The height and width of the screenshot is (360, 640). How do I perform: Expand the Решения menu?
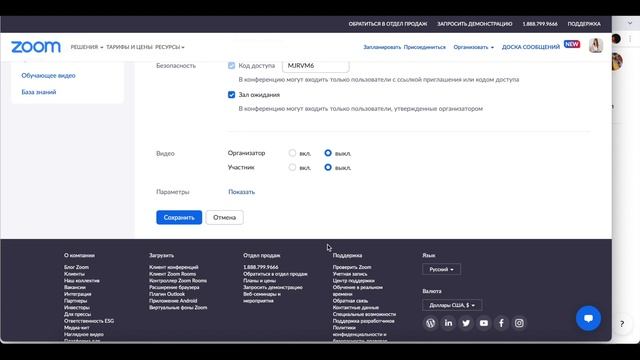point(87,47)
